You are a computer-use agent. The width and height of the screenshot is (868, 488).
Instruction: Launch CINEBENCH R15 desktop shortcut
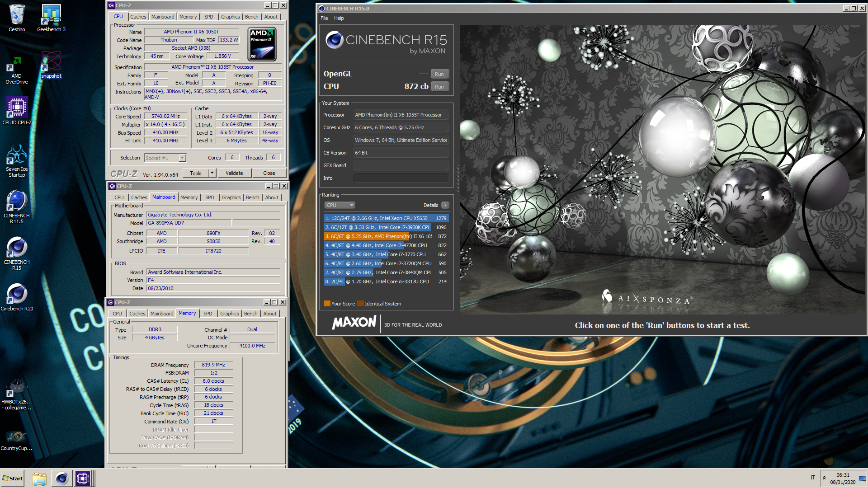[17, 253]
